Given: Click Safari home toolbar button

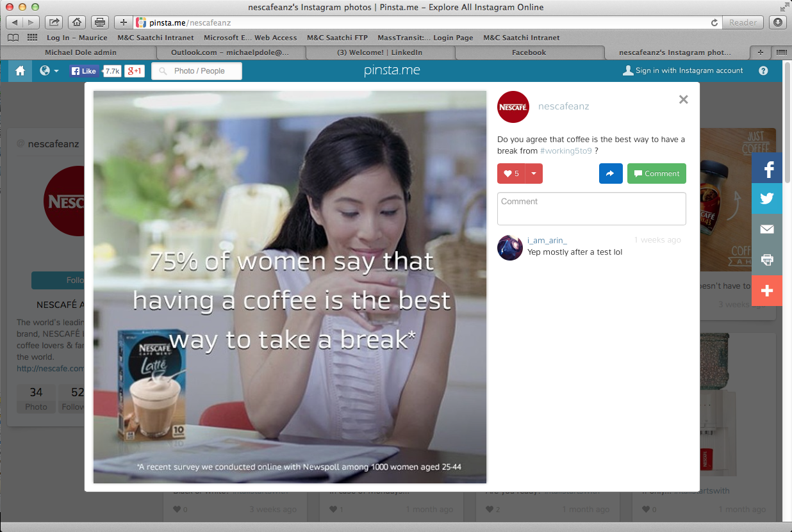Looking at the screenshot, I should tap(77, 22).
